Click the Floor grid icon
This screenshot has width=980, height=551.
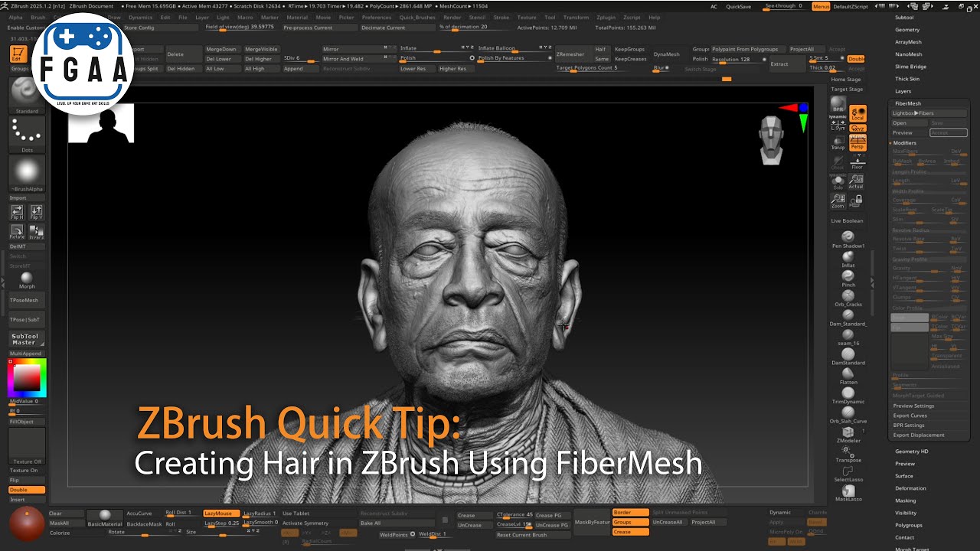(x=857, y=162)
